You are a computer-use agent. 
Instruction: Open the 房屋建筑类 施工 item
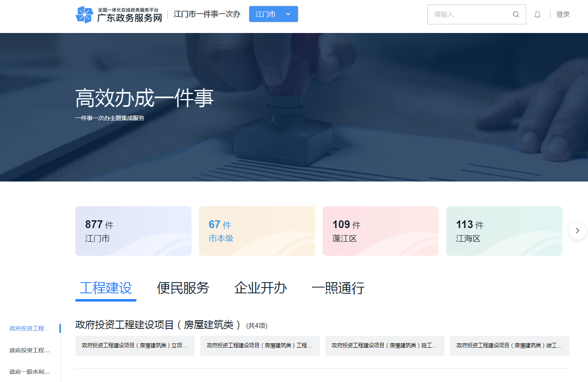pyautogui.click(x=384, y=346)
